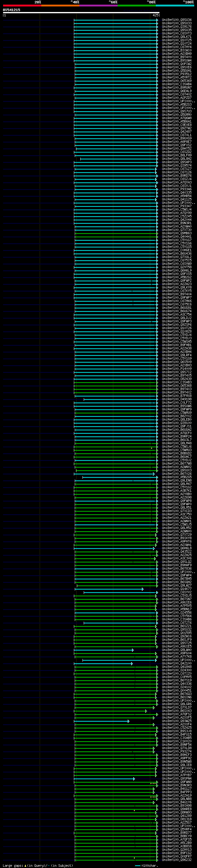Image resolution: width=197 pixels, height=868 pixels.
Task: Select the UniRef100_B9SUW4 label
Action: [177, 60]
